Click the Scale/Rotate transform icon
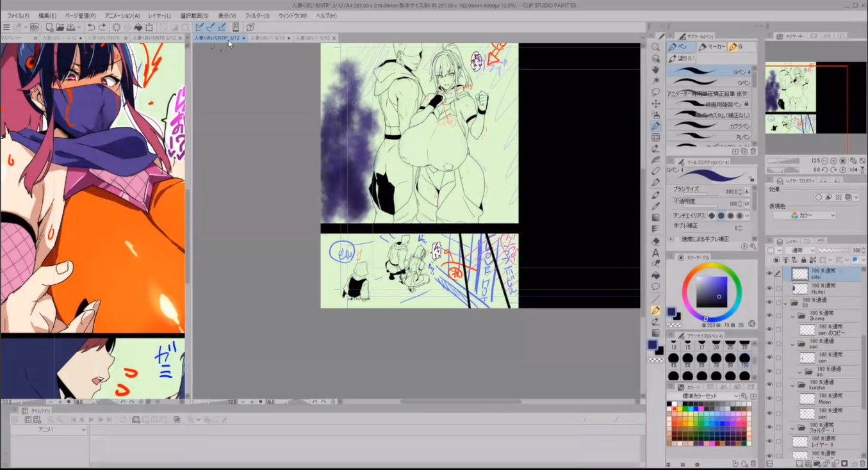The width and height of the screenshot is (868, 470). click(x=149, y=28)
